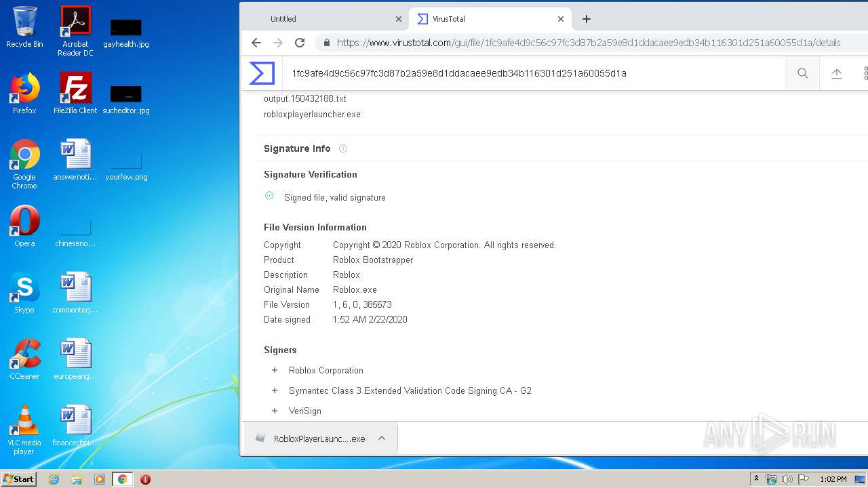Launch Opera desktop shortcut
Screen dimensions: 868x488
24,226
